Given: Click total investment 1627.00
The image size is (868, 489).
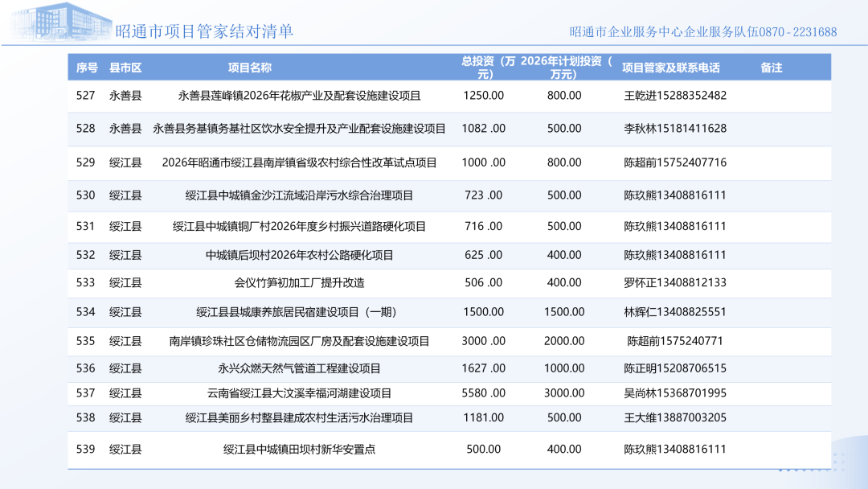Looking at the screenshot, I should [484, 369].
